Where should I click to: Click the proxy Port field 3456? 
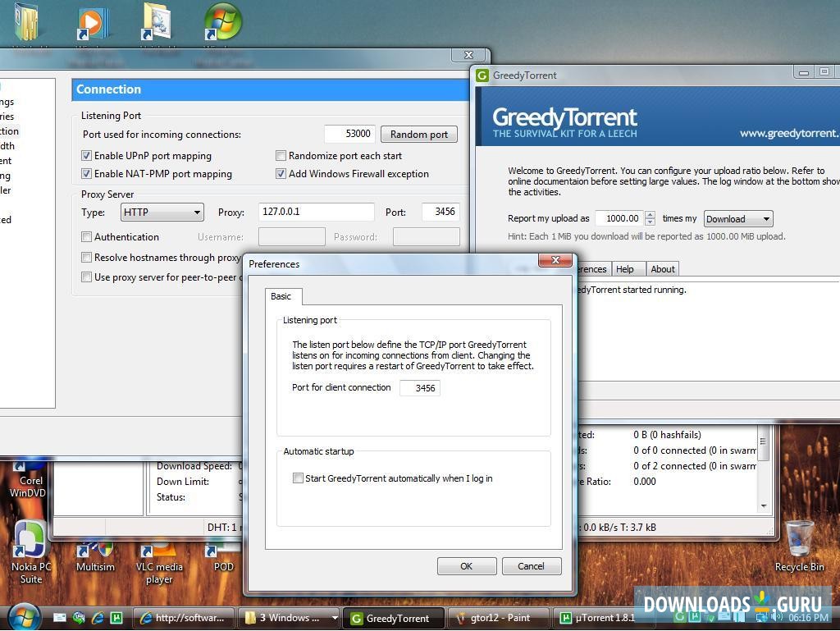[441, 212]
